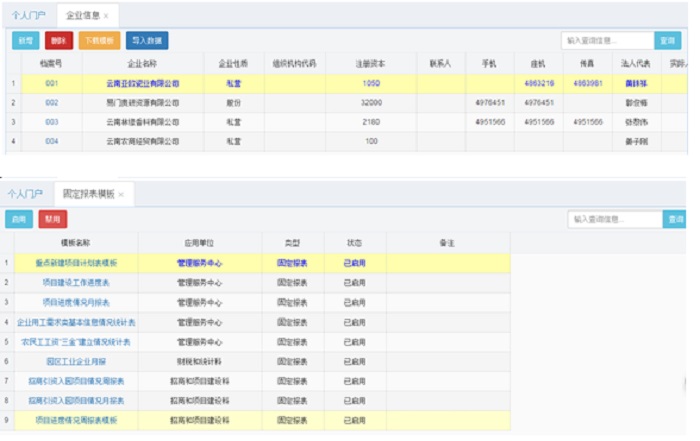Open the 企业用工需求类基本信息情况统计表 link
This screenshot has height=441, width=700.
click(76, 322)
